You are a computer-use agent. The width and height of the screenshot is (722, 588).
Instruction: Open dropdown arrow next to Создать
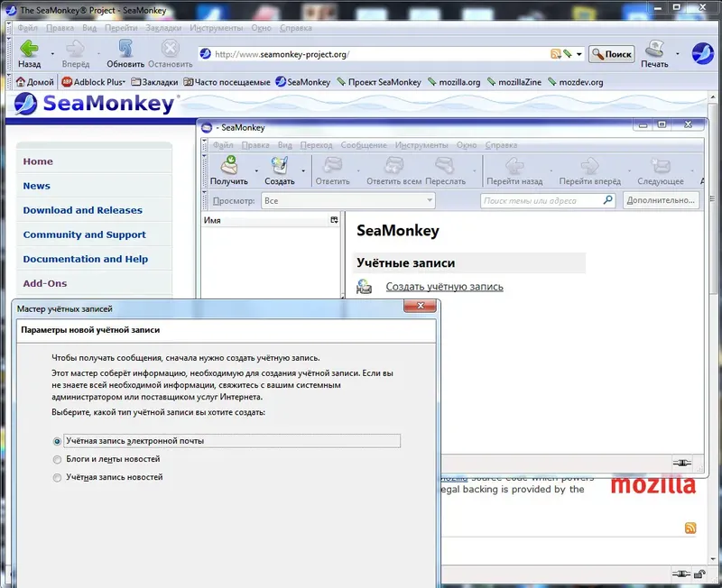[303, 170]
